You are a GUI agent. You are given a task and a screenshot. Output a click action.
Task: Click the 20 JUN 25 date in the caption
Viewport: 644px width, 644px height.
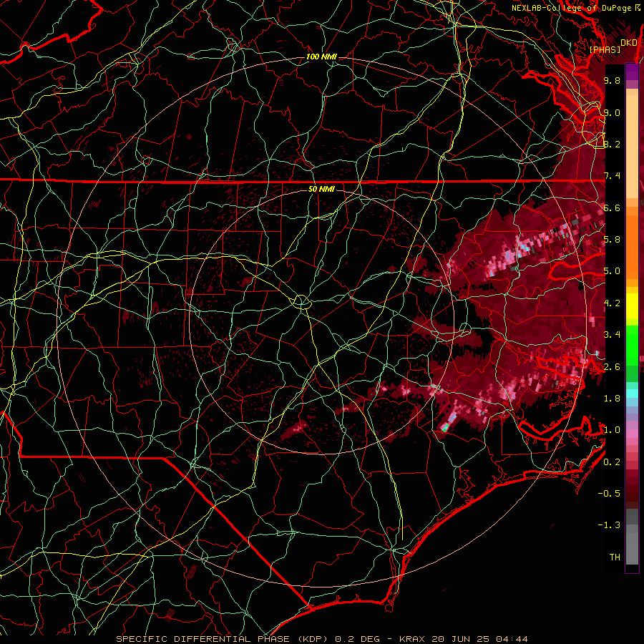[459, 639]
